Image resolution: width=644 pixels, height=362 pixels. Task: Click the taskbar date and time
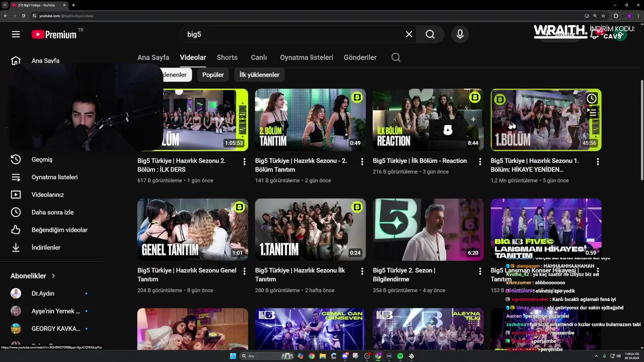click(631, 356)
